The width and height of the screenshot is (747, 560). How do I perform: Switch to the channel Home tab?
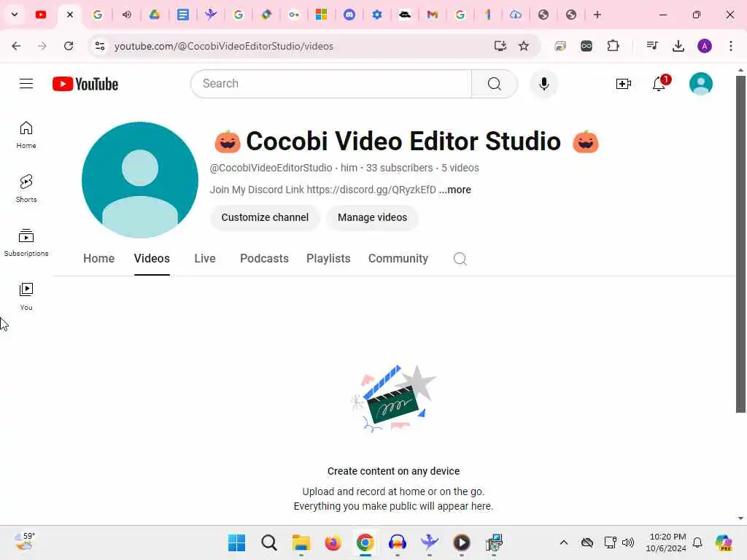[98, 259]
